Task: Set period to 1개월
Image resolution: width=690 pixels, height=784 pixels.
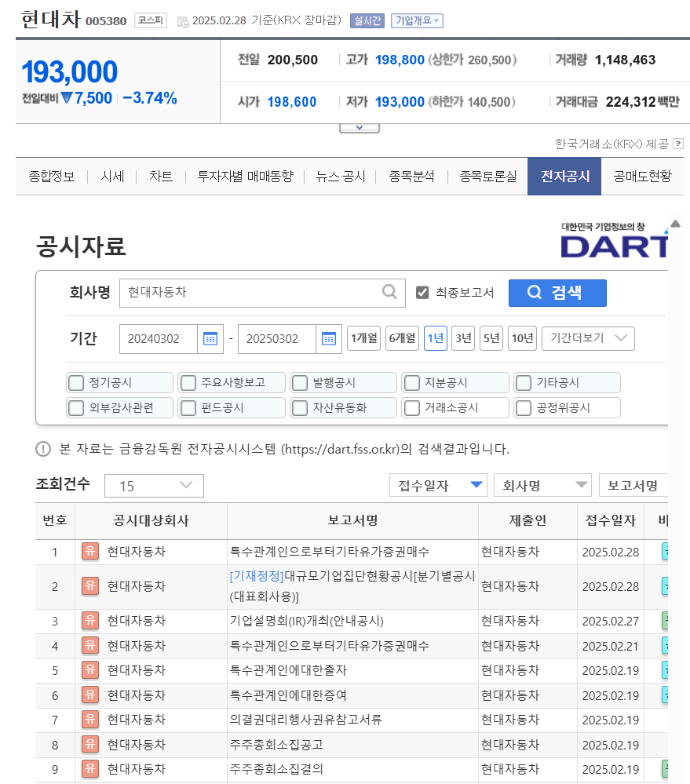Action: coord(364,338)
